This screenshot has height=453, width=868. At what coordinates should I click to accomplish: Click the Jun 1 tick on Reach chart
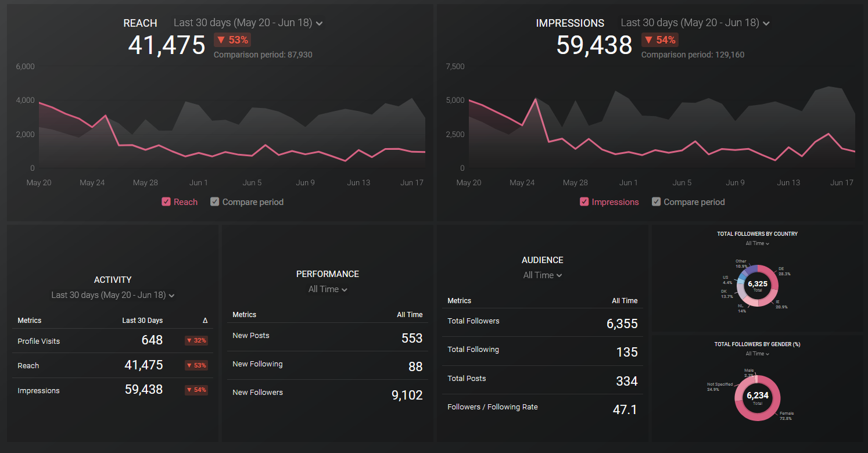(x=199, y=182)
